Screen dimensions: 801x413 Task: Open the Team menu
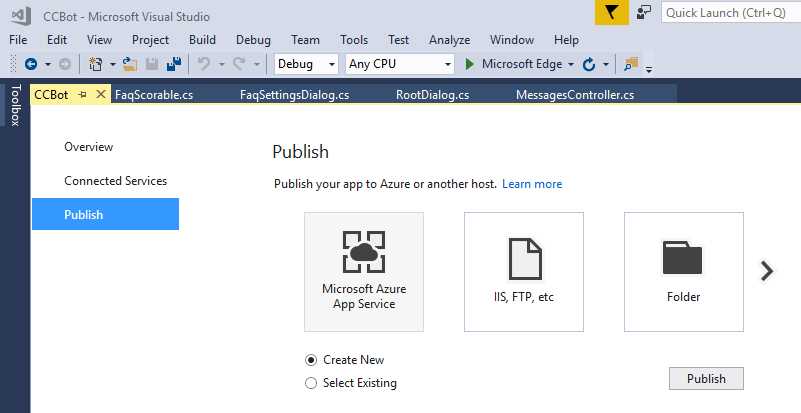[305, 40]
